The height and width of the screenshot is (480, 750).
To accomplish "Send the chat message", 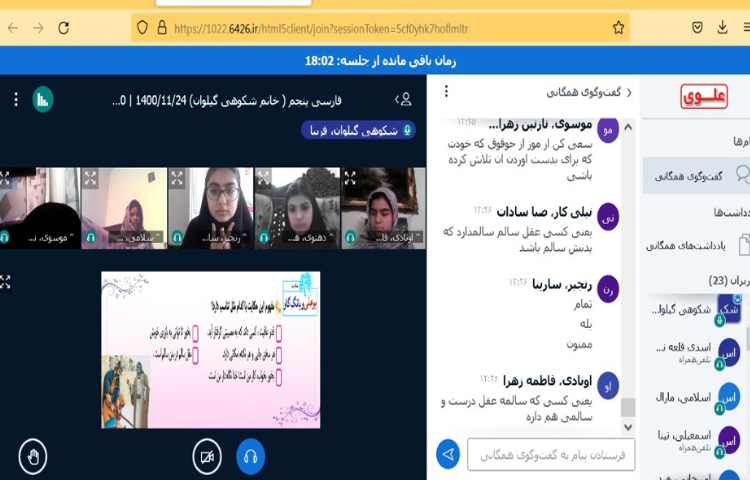I will (x=448, y=454).
